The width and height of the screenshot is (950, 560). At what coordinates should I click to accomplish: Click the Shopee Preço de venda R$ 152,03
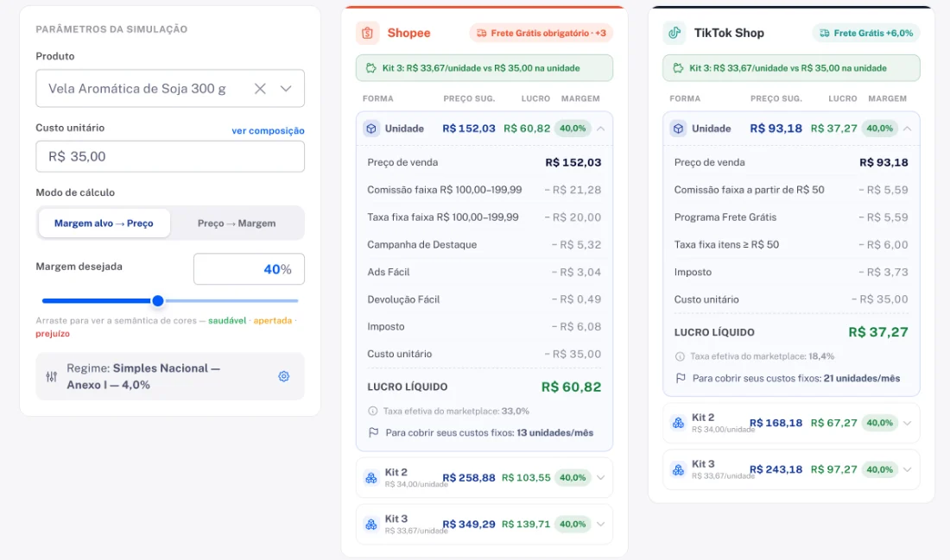tap(573, 162)
